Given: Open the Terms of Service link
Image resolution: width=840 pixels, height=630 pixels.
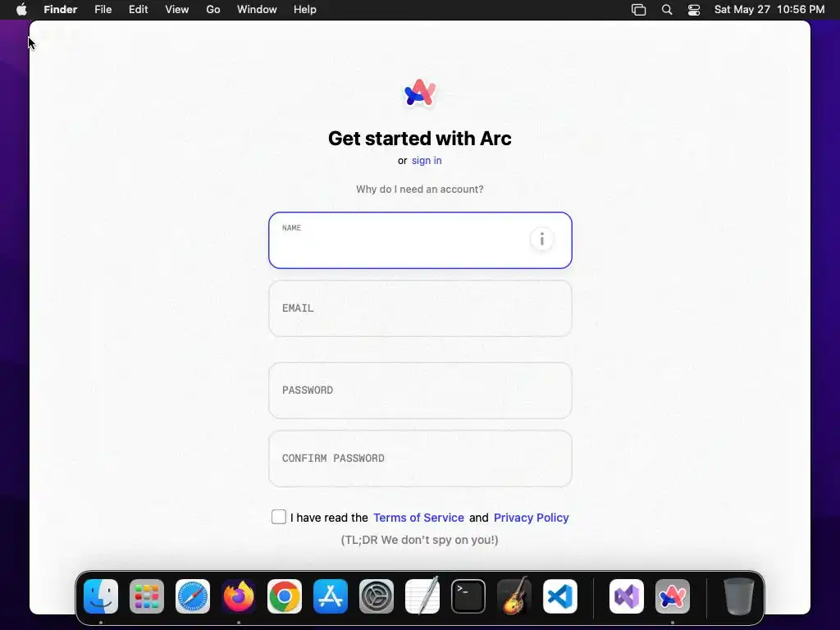Looking at the screenshot, I should [x=418, y=518].
